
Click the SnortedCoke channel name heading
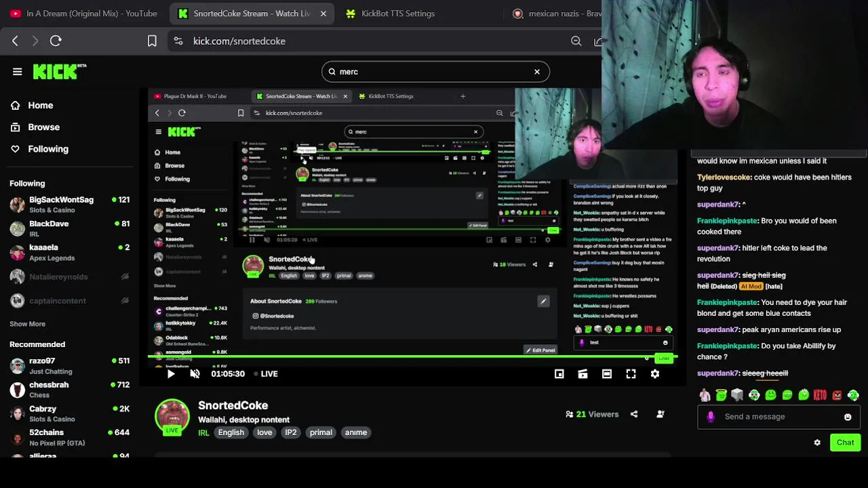[233, 405]
